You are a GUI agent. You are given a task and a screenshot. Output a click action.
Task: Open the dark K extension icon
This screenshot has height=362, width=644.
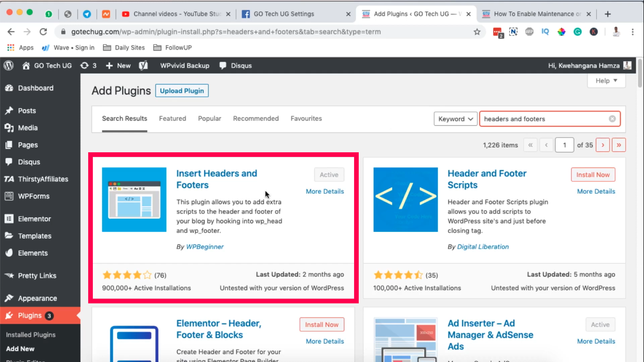[594, 32]
